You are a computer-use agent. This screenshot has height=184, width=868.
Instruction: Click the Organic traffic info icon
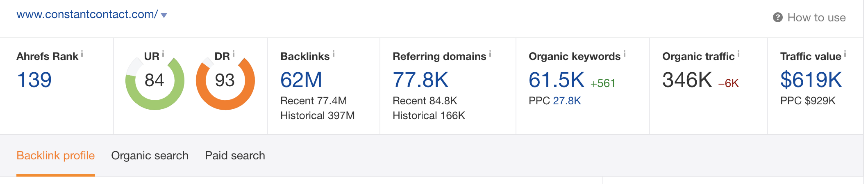pyautogui.click(x=738, y=54)
